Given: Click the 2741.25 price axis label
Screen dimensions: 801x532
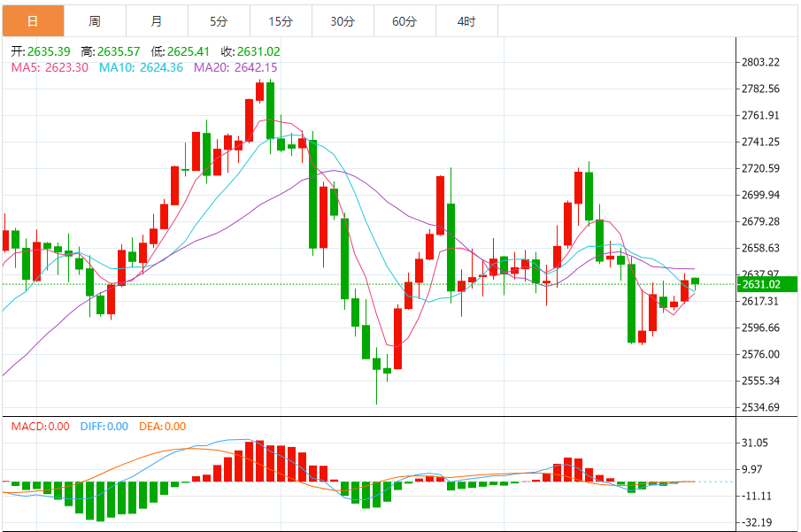Looking at the screenshot, I should [x=760, y=142].
